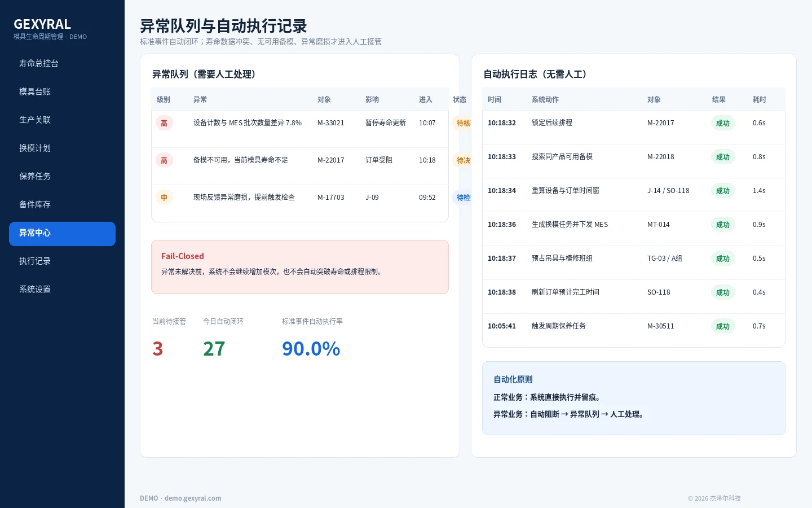The width and height of the screenshot is (812, 508).
Task: Select the log entry 预占吊具与模修班组
Action: click(562, 259)
